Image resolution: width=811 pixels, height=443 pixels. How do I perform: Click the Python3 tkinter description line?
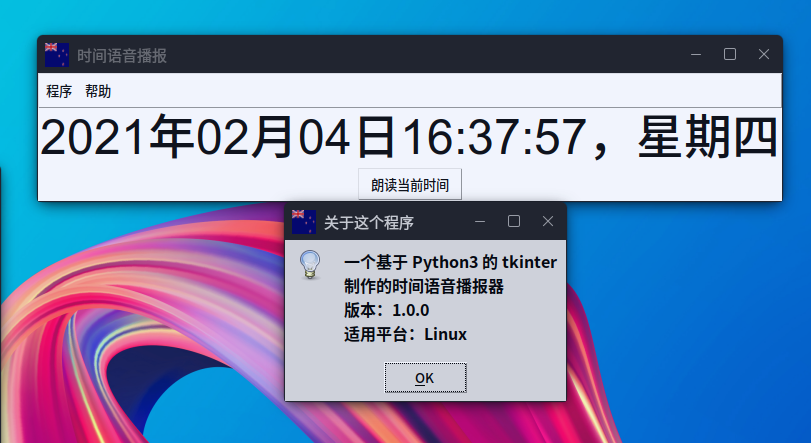(450, 263)
